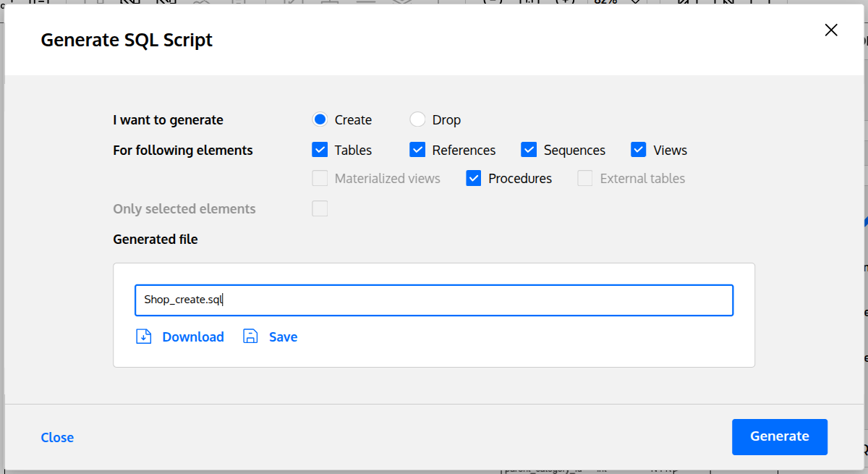Click the Save floppy disk icon
This screenshot has width=868, height=474.
(250, 337)
